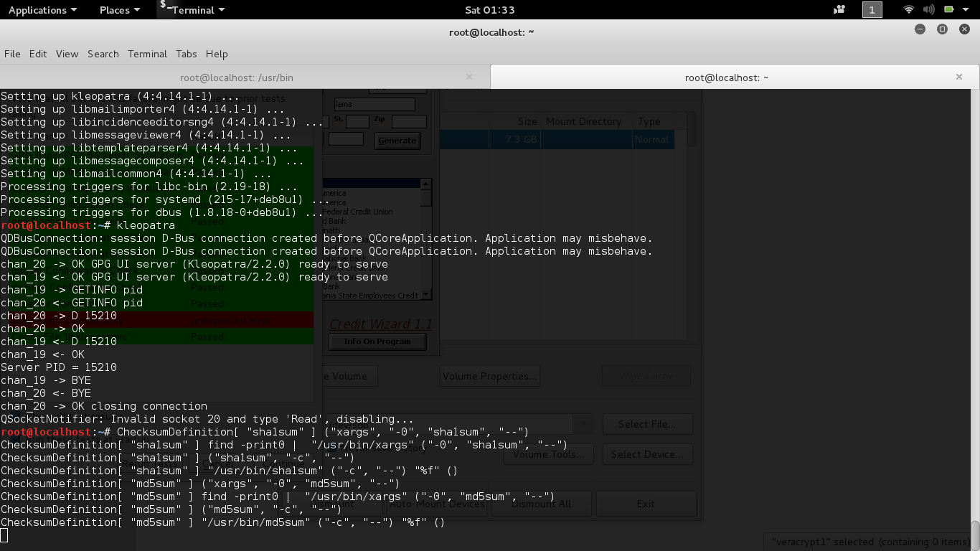Click Select File in VeraCrypt

pos(647,424)
